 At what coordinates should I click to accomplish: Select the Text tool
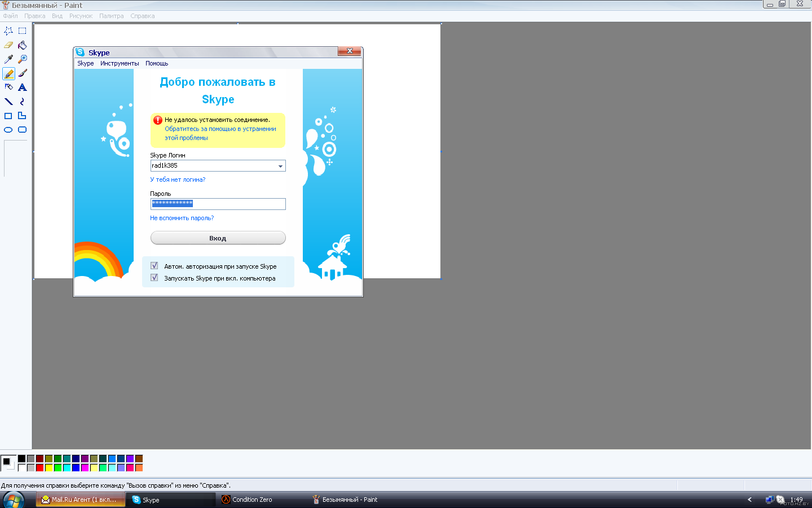pyautogui.click(x=23, y=87)
